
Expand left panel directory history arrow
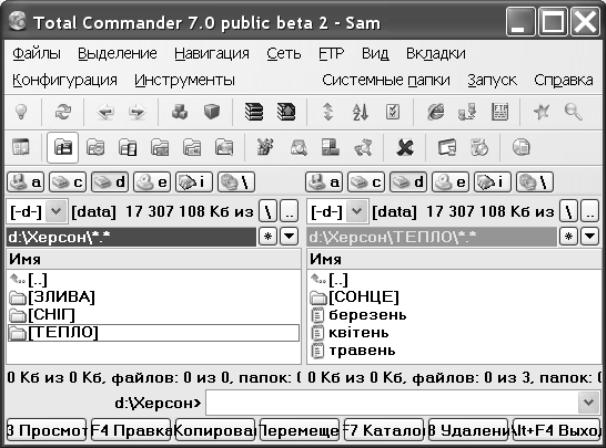click(289, 236)
